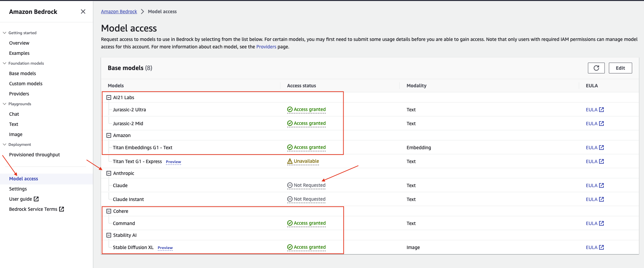Click Access granted checkmark for Stable Diffusion XL
Screen dimensions: 644x268
[290, 247]
